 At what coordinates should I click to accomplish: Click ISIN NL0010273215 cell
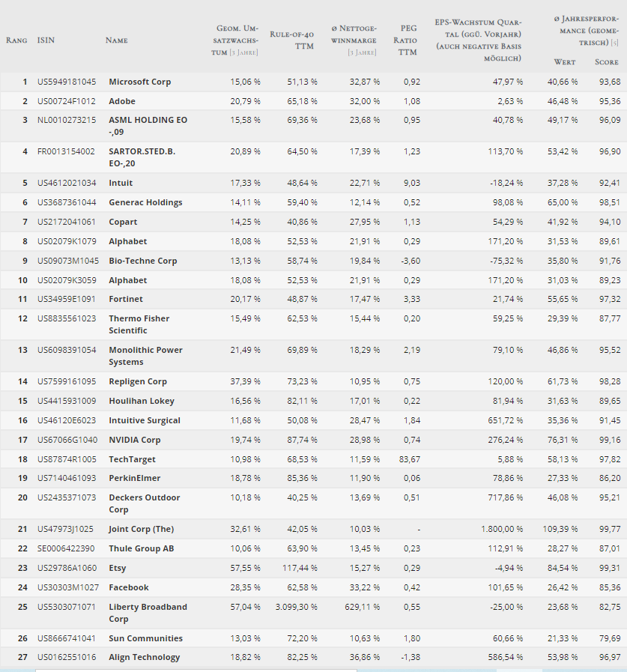(67, 120)
